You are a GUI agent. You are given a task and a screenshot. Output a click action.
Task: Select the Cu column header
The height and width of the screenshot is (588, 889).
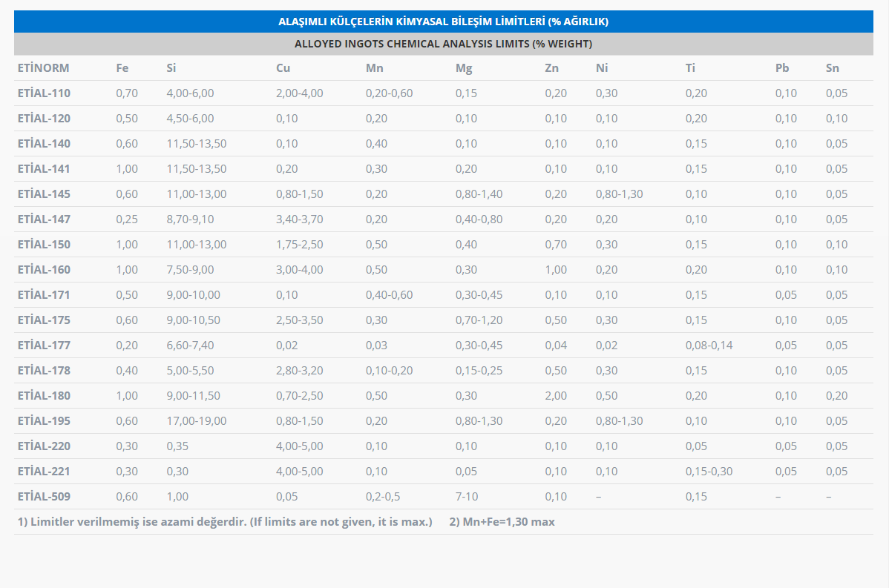283,68
